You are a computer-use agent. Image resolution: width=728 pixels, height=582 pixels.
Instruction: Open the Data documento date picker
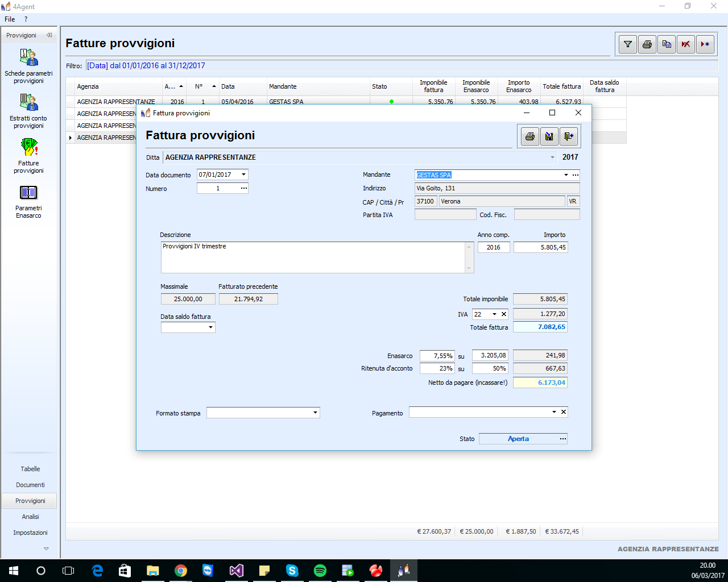[244, 174]
